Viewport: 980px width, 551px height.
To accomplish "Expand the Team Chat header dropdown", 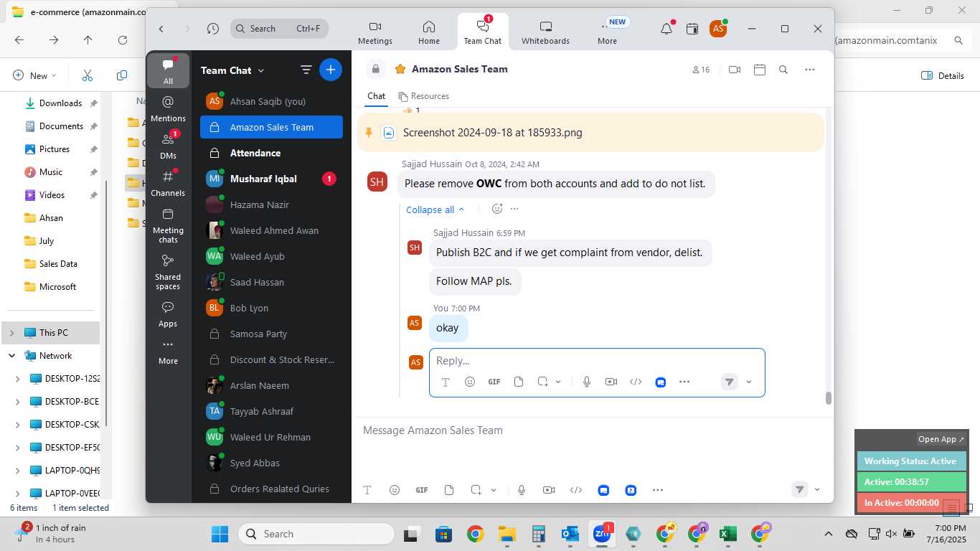I will [x=261, y=70].
